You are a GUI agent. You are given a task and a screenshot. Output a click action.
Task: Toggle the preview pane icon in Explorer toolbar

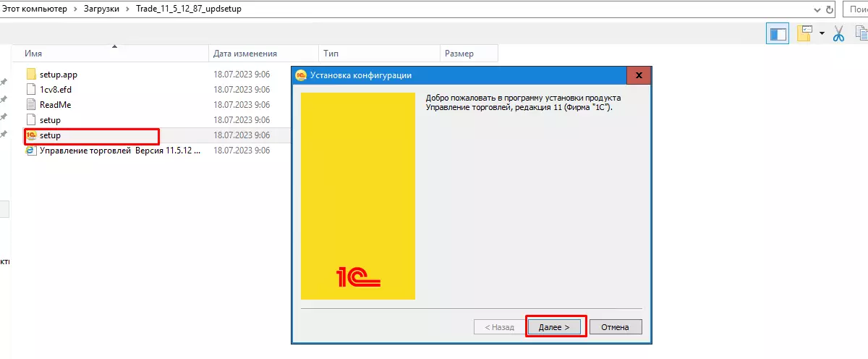tap(778, 33)
